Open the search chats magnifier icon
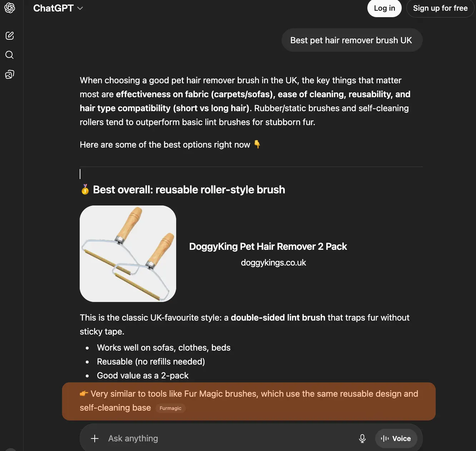This screenshot has width=476, height=451. pyautogui.click(x=10, y=55)
